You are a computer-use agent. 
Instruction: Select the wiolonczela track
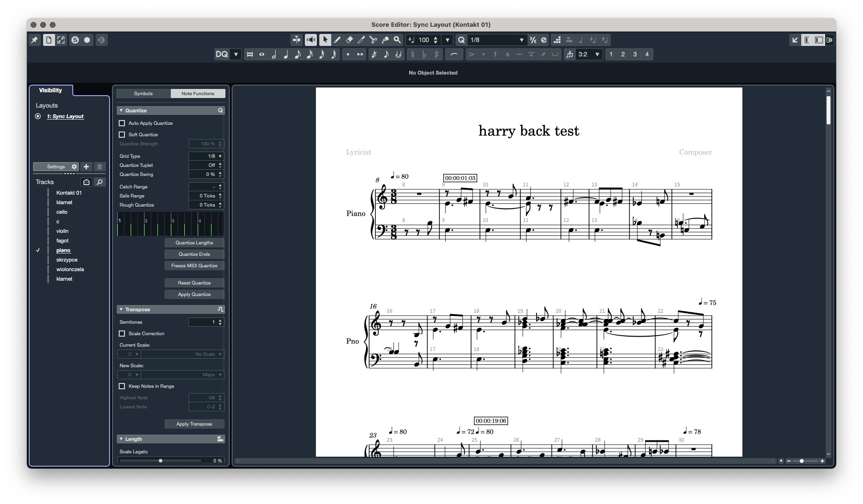[x=70, y=269]
